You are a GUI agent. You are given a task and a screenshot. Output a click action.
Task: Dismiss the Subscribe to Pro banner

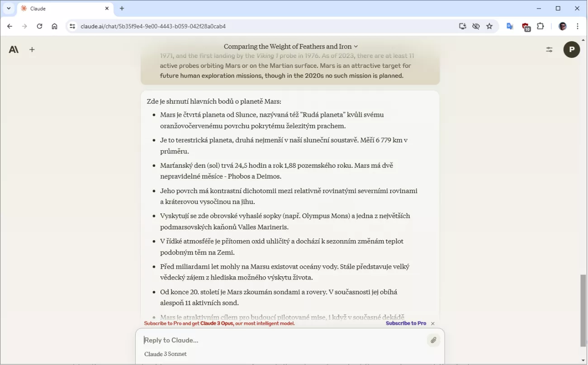[x=433, y=323]
